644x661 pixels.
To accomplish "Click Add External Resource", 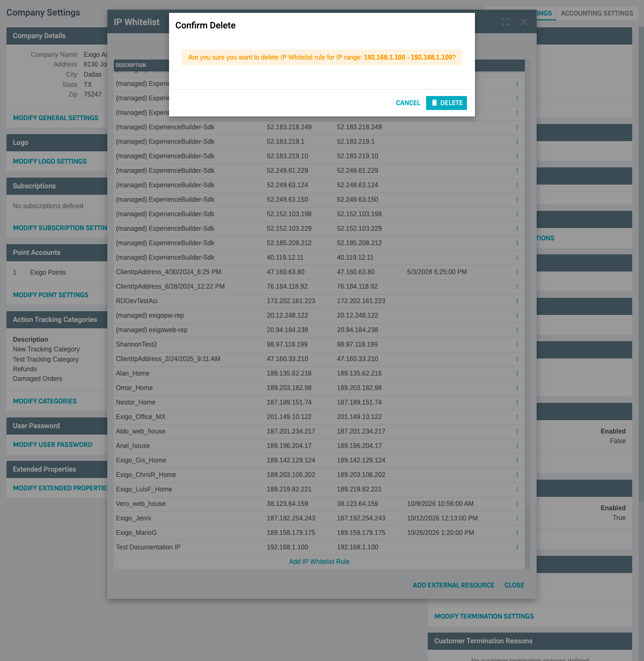I will [x=453, y=585].
